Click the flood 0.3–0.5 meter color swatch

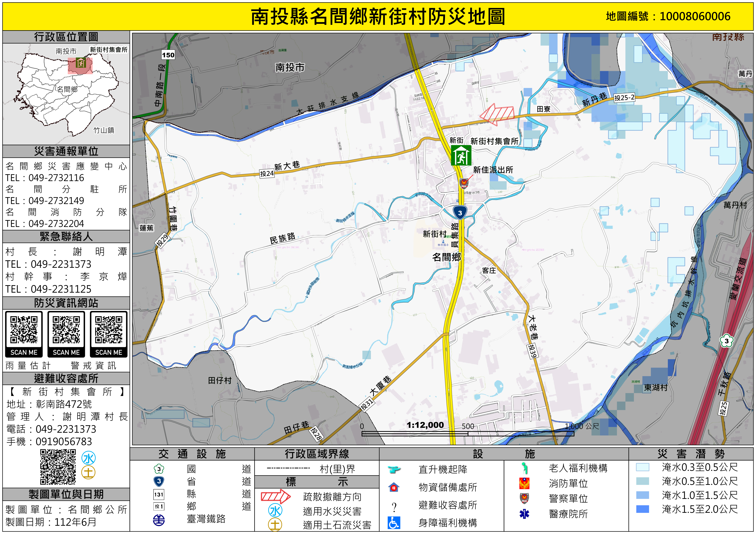click(x=642, y=467)
